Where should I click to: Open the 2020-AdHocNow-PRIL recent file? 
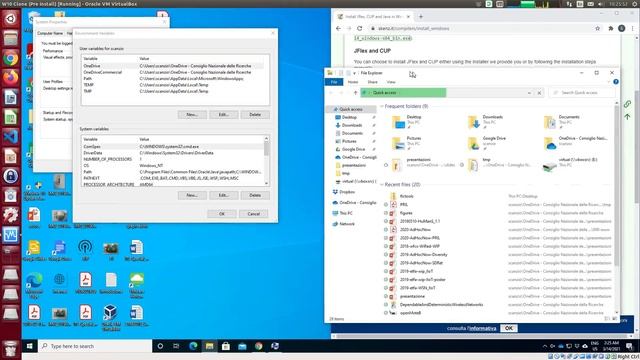click(420, 238)
